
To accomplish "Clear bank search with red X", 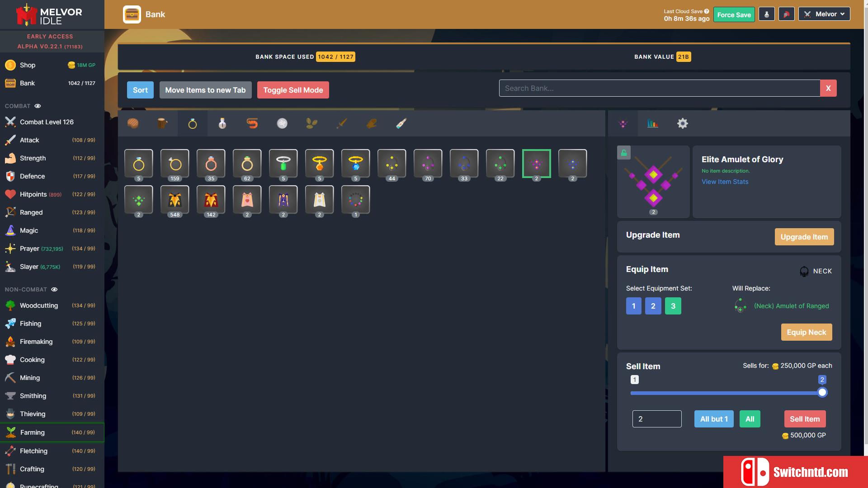I will 828,88.
